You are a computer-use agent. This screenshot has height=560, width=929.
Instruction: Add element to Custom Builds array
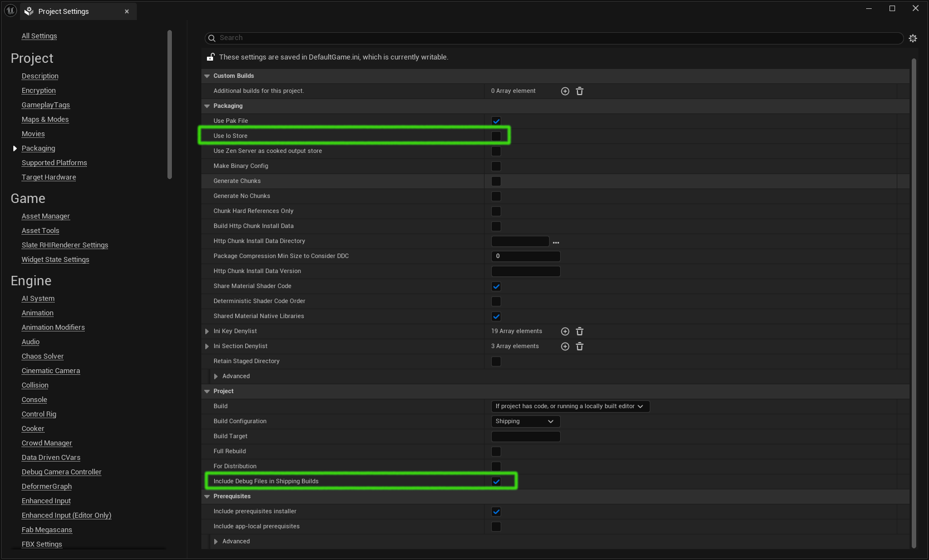click(x=565, y=91)
